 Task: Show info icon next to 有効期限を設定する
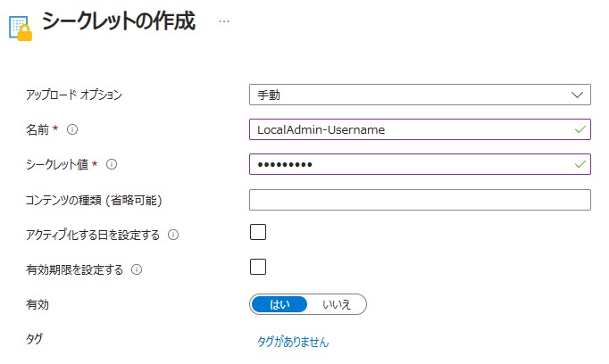pyautogui.click(x=137, y=269)
